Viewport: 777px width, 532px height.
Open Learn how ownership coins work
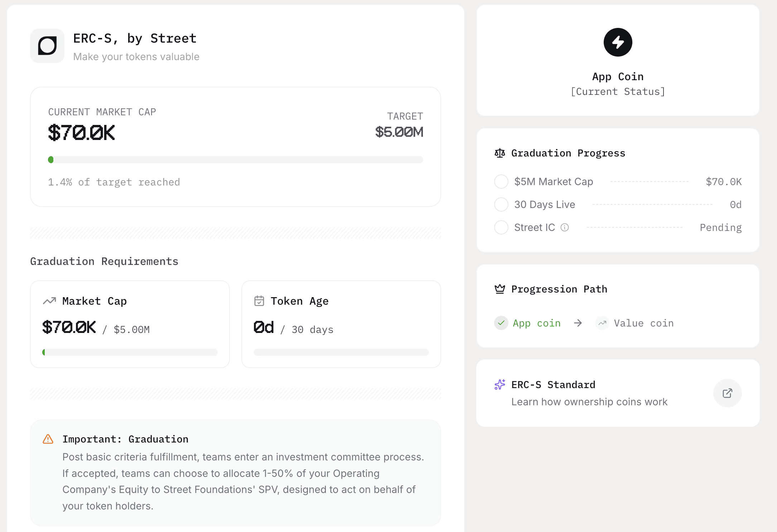pos(589,402)
